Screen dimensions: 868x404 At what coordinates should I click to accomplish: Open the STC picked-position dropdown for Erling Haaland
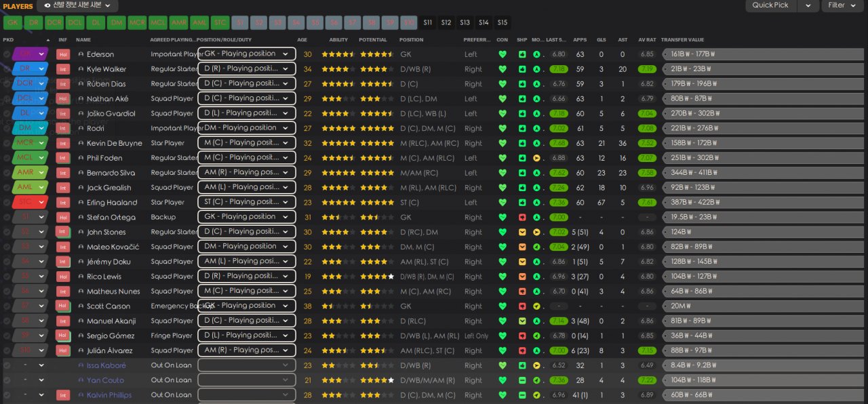point(30,203)
